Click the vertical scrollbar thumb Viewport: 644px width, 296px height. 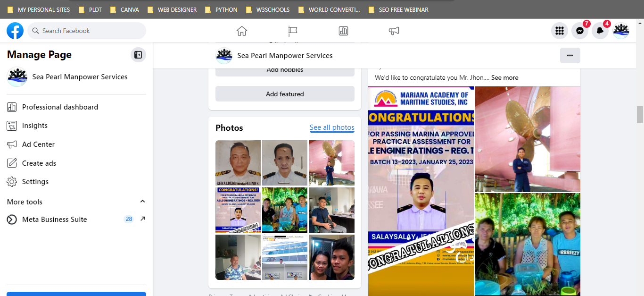640,114
